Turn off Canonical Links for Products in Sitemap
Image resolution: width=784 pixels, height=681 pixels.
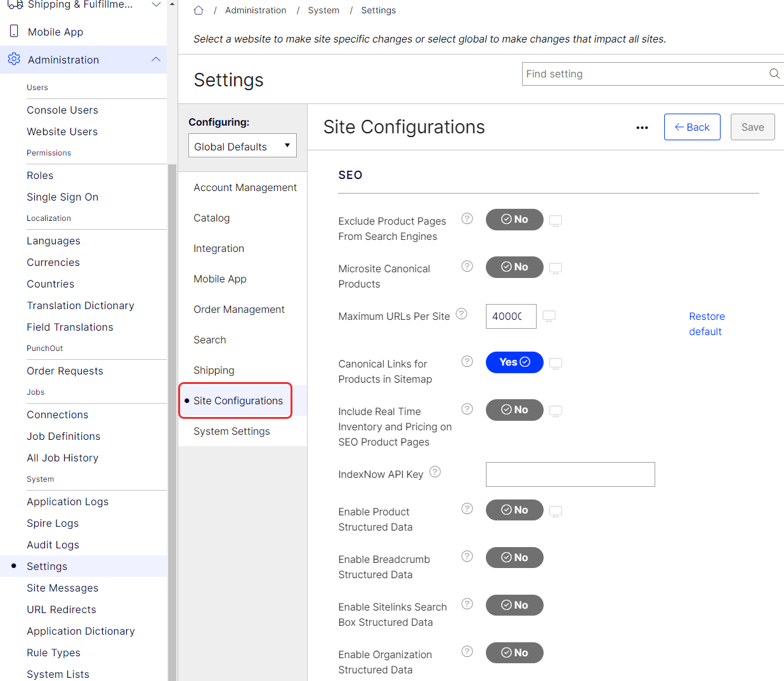pos(514,362)
